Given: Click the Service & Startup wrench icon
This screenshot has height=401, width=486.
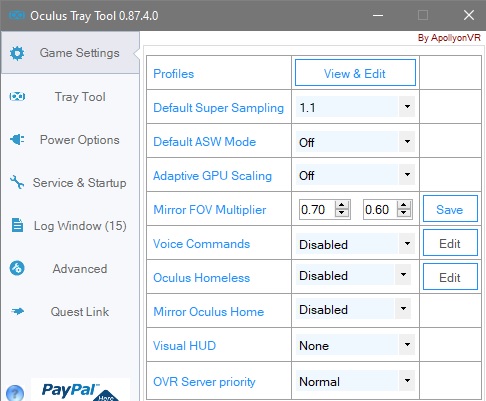Looking at the screenshot, I should pos(17,182).
